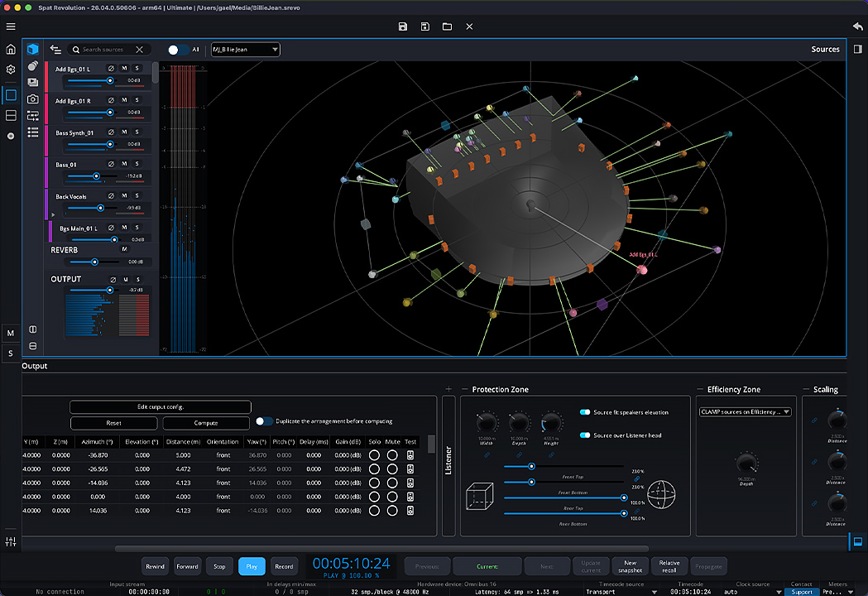
Task: Click the Edit output config. button
Action: click(160, 407)
